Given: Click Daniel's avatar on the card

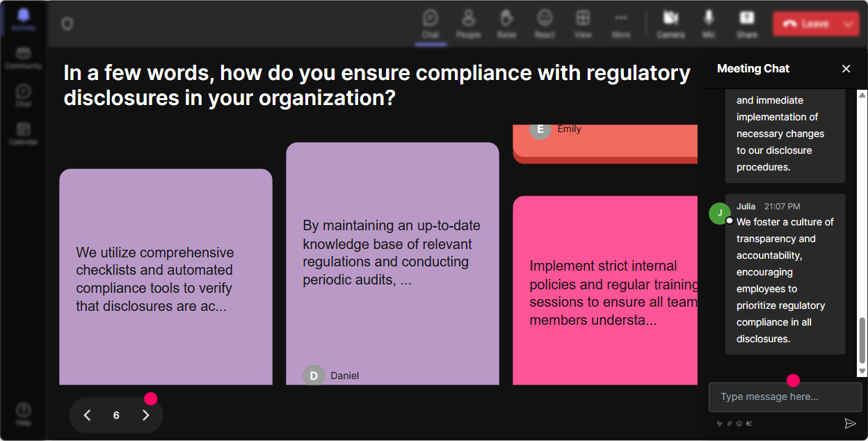Looking at the screenshot, I should click(314, 376).
